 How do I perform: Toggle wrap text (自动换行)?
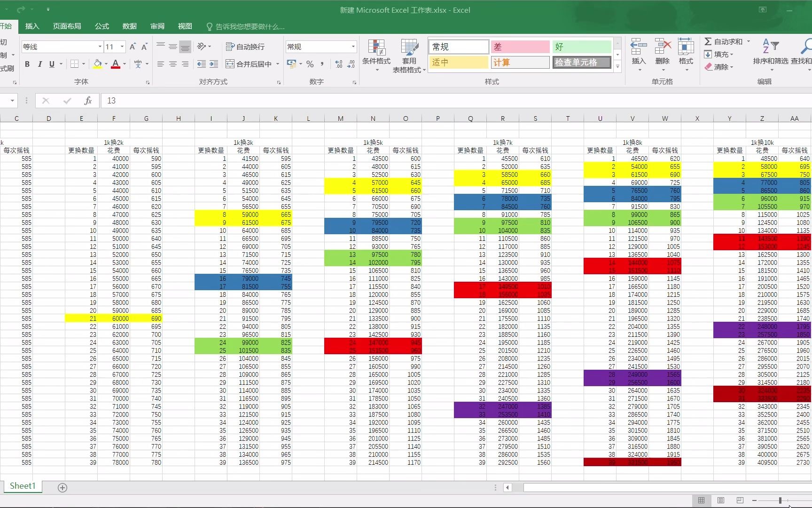click(245, 47)
